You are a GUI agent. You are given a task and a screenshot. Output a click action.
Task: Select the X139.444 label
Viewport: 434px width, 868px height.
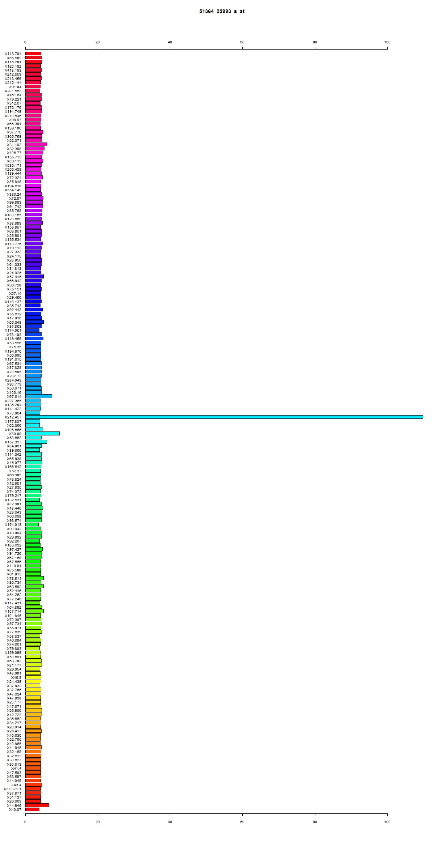[x=13, y=173]
